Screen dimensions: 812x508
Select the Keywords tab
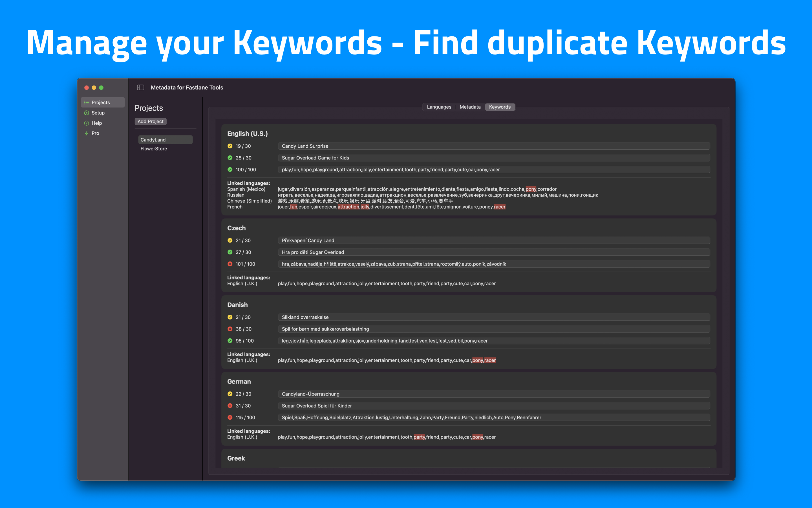pos(500,107)
